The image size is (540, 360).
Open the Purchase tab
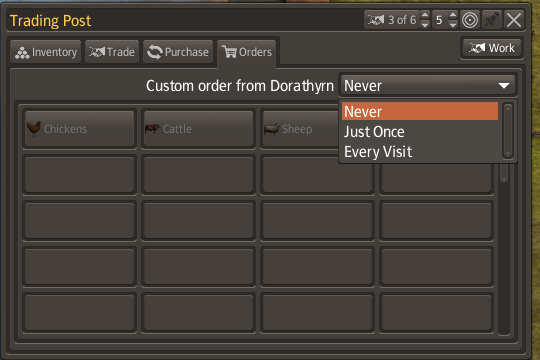tap(178, 52)
